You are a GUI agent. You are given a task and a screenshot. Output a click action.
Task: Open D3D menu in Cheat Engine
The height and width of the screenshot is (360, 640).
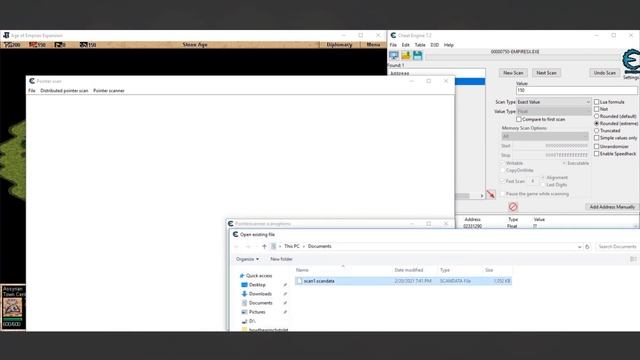click(435, 45)
